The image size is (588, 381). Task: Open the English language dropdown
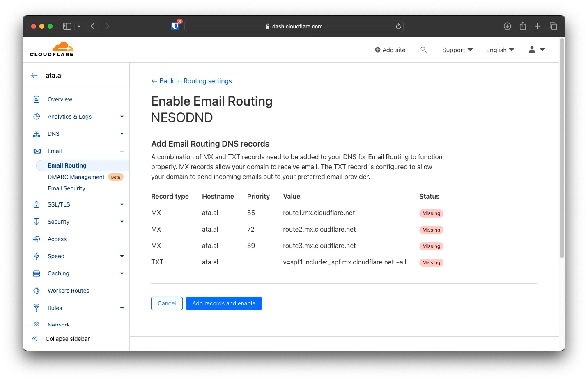pyautogui.click(x=500, y=50)
